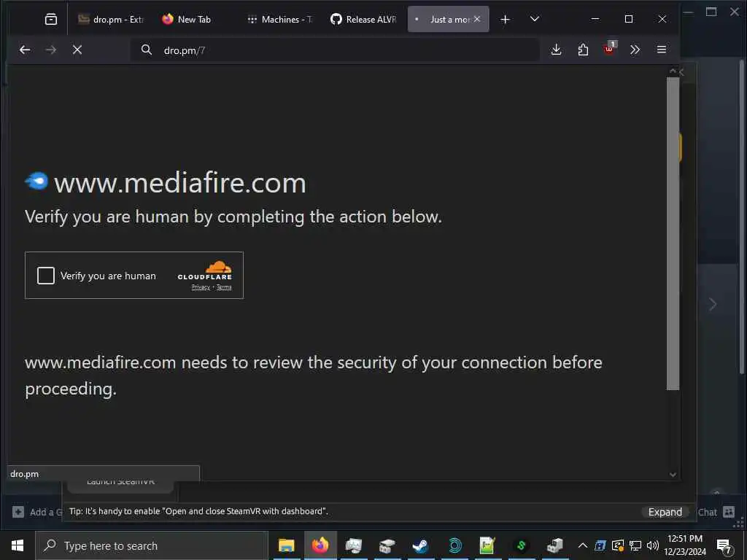Screen dimensions: 747x560
Task: Click the uBlock Origin shield icon
Action: [x=609, y=49]
